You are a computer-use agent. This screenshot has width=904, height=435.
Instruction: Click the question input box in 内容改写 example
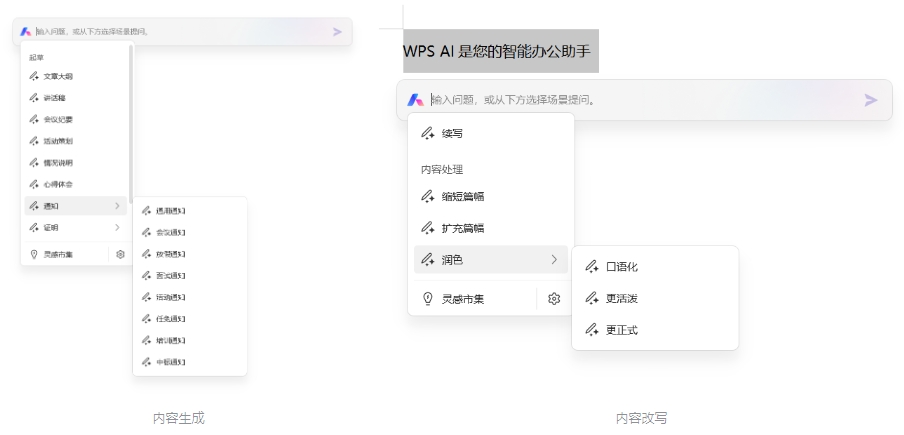pyautogui.click(x=644, y=100)
